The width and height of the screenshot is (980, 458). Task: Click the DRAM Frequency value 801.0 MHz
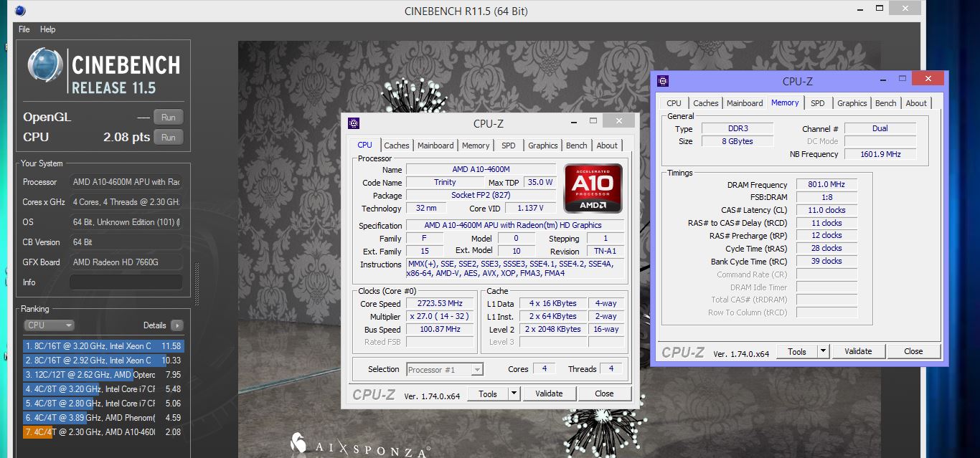coord(826,185)
